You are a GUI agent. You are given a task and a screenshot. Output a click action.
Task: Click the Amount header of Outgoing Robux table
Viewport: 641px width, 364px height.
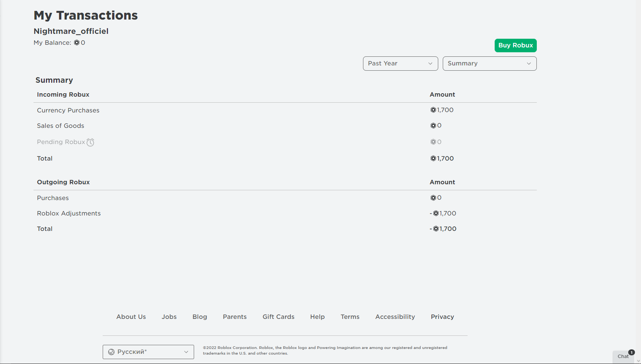[x=442, y=182]
